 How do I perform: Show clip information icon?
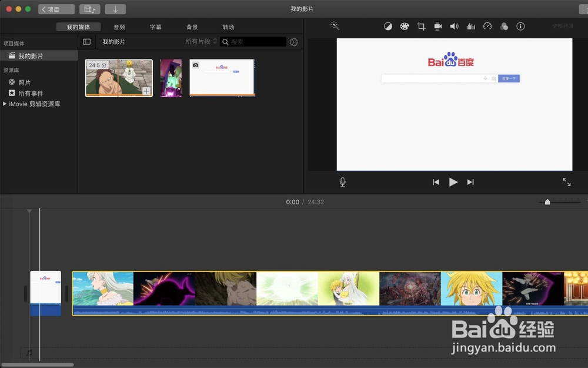[x=520, y=26]
